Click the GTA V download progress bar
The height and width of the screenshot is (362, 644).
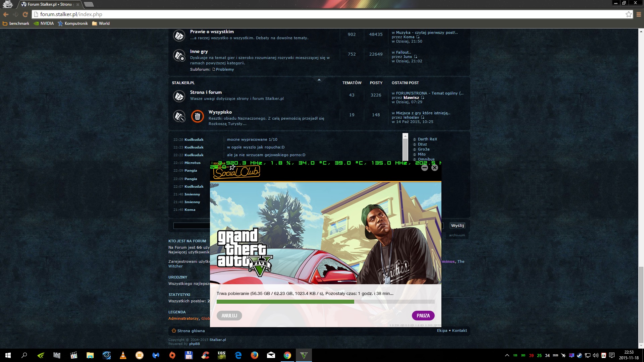(326, 302)
